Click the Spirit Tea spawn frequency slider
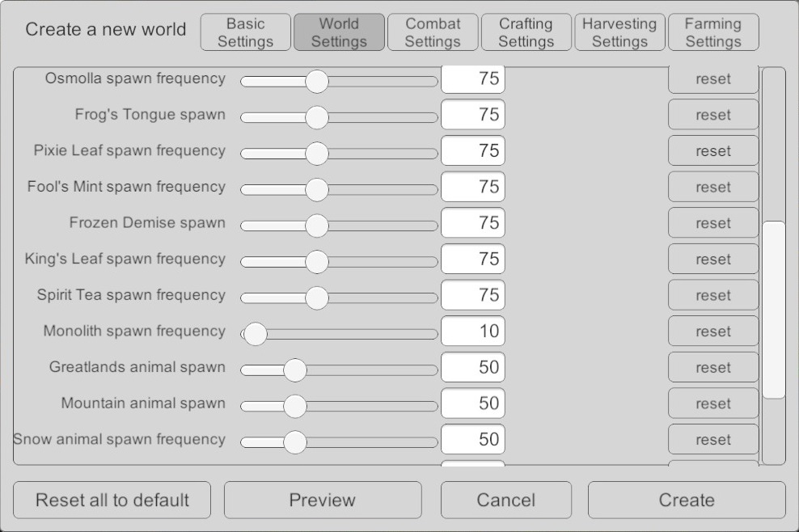This screenshot has height=532, width=799. point(317,298)
